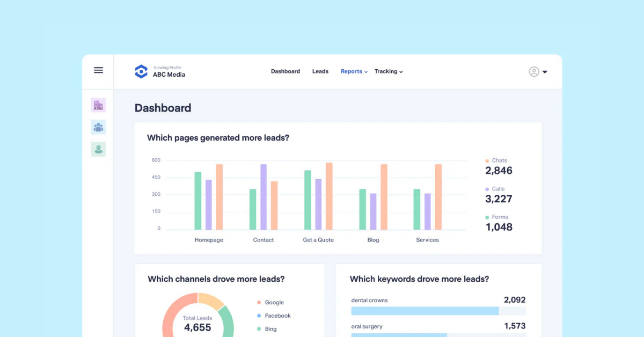The width and height of the screenshot is (644, 337).
Task: Click the Homepage orange Chats bar
Action: pyautogui.click(x=219, y=197)
